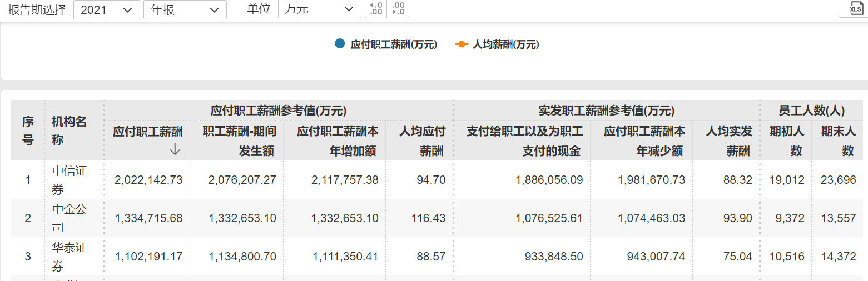The image size is (868, 281).
Task: Click 中金公司 期末人数 13,557
Action: (x=839, y=218)
